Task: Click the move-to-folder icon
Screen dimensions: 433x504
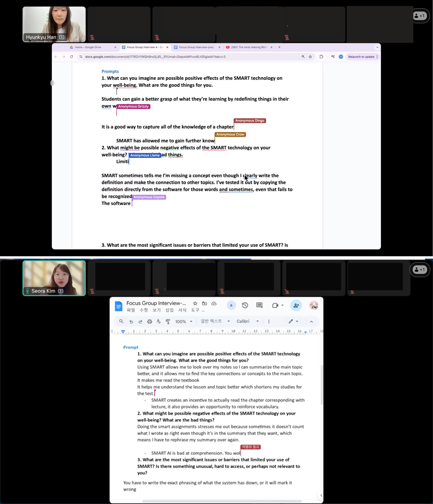Action: pyautogui.click(x=204, y=303)
